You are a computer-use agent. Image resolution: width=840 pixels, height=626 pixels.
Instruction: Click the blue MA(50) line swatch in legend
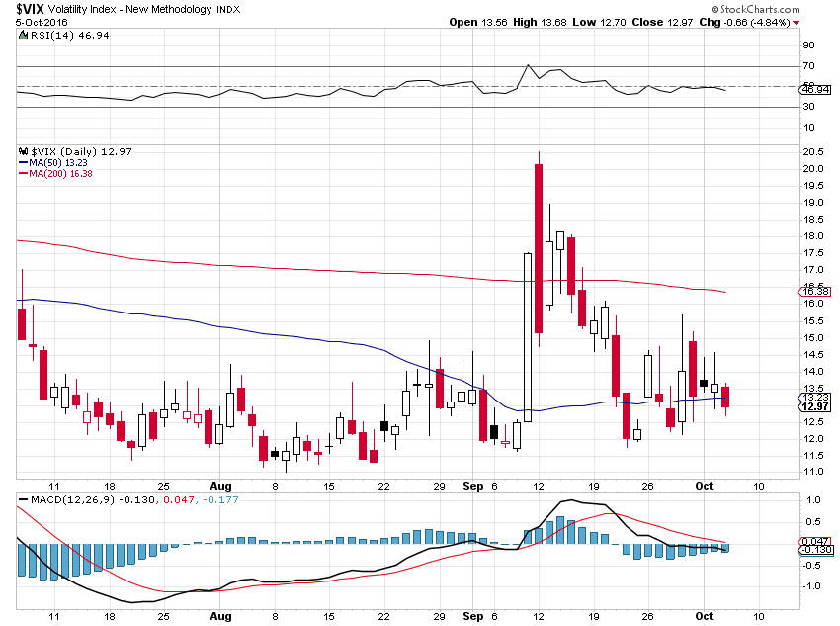pos(23,162)
